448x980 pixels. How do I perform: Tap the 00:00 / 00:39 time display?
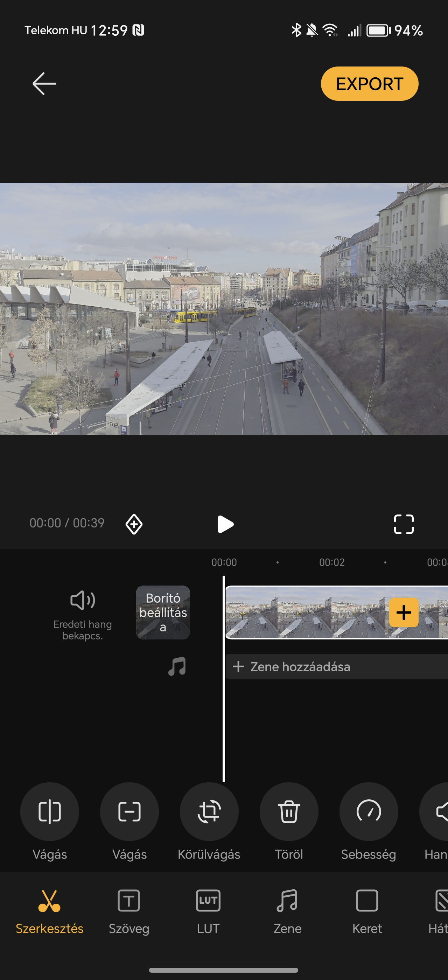67,523
